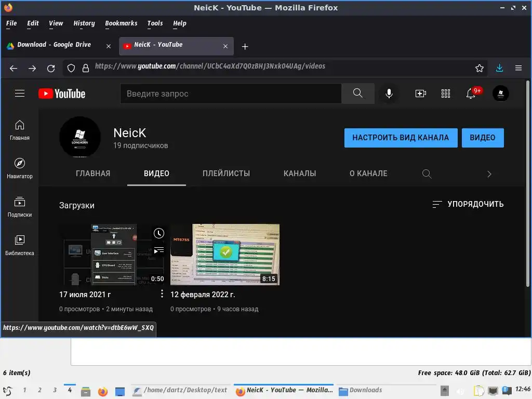Select the Видео channel tab
532x399 pixels.
click(x=156, y=174)
